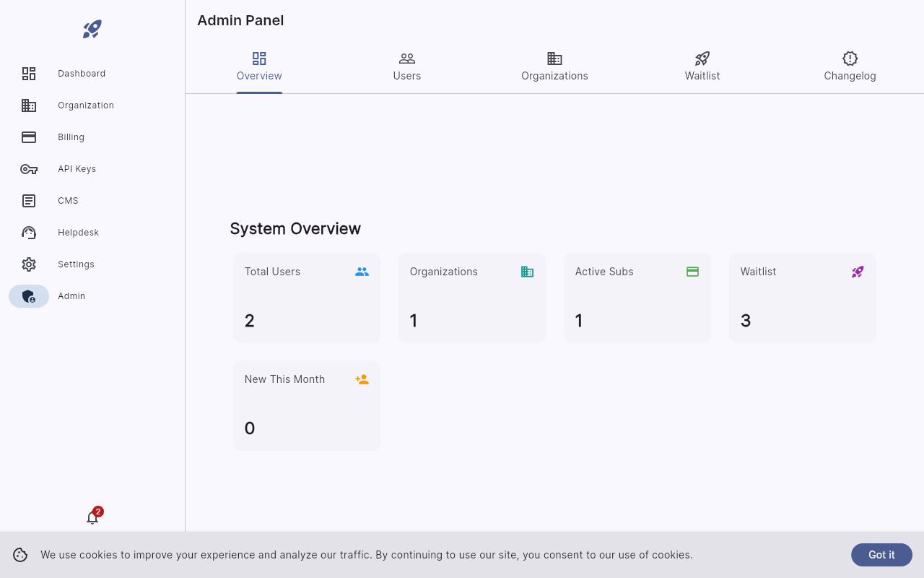Open the Organization section from the sidebar
The image size is (924, 578).
(x=29, y=105)
